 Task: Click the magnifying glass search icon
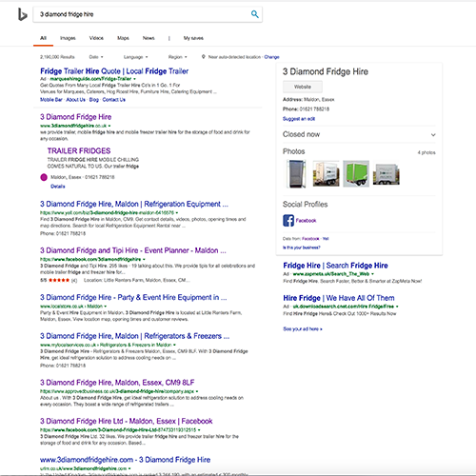[x=254, y=14]
